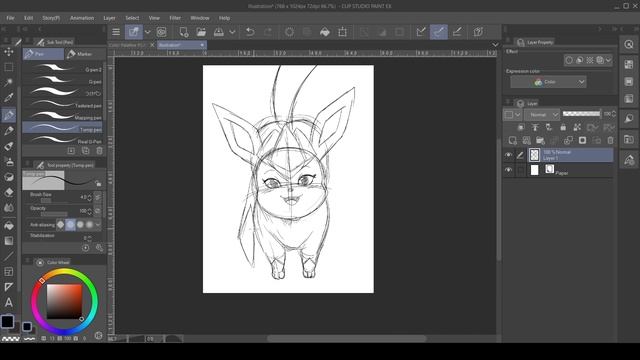Toggle Border effect circle icon in Layer Property
The width and height of the screenshot is (640, 360).
tap(569, 60)
